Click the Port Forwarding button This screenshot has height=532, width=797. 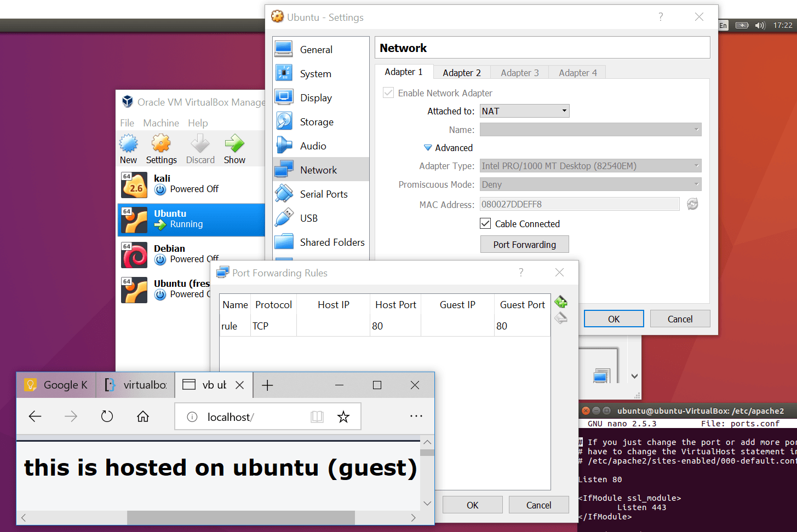point(524,245)
